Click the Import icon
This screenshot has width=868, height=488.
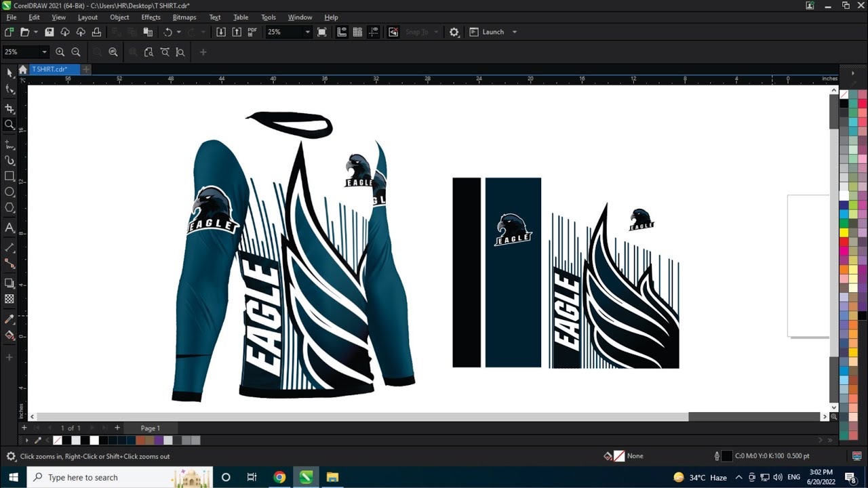(x=221, y=32)
